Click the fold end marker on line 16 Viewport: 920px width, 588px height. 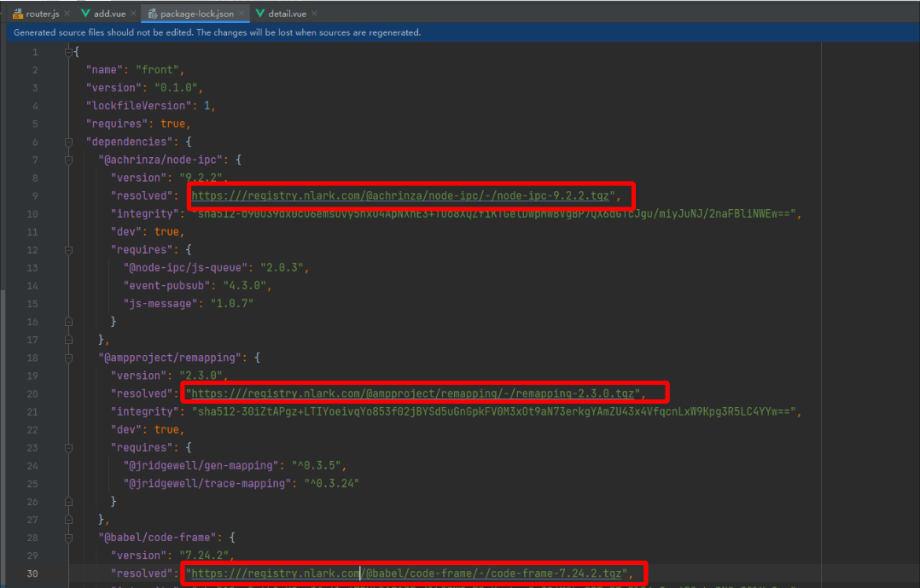coord(68,323)
